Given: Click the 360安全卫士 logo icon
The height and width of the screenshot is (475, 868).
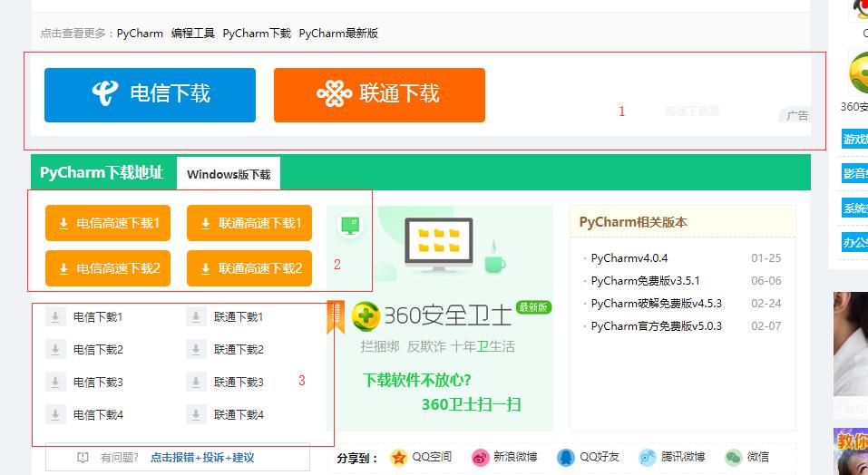Looking at the screenshot, I should coord(366,315).
